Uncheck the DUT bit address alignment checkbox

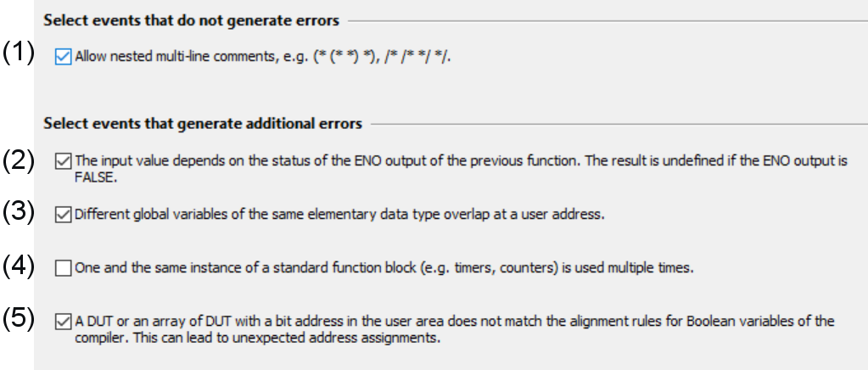tap(63, 322)
